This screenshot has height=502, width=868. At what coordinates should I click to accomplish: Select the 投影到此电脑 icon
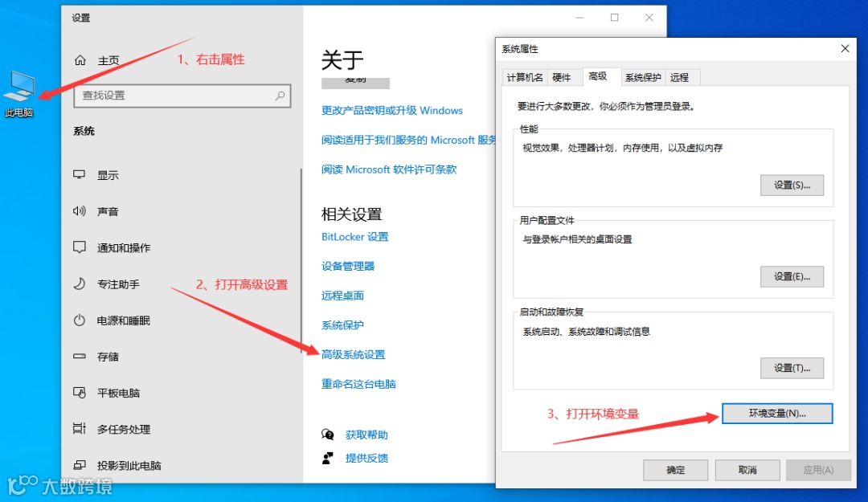79,466
